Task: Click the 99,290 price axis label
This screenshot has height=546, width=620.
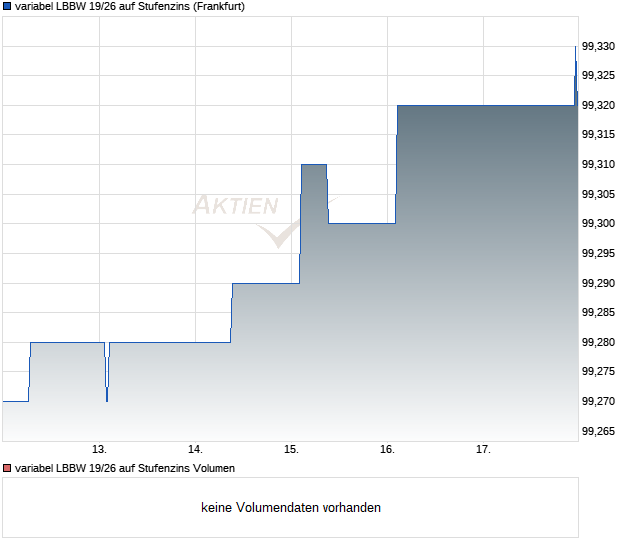Action: pos(598,283)
